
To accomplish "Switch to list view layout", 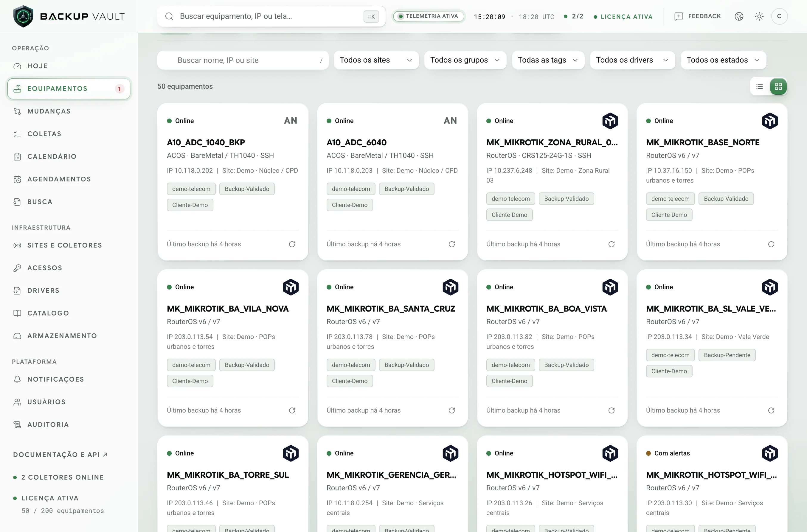I will (x=759, y=86).
